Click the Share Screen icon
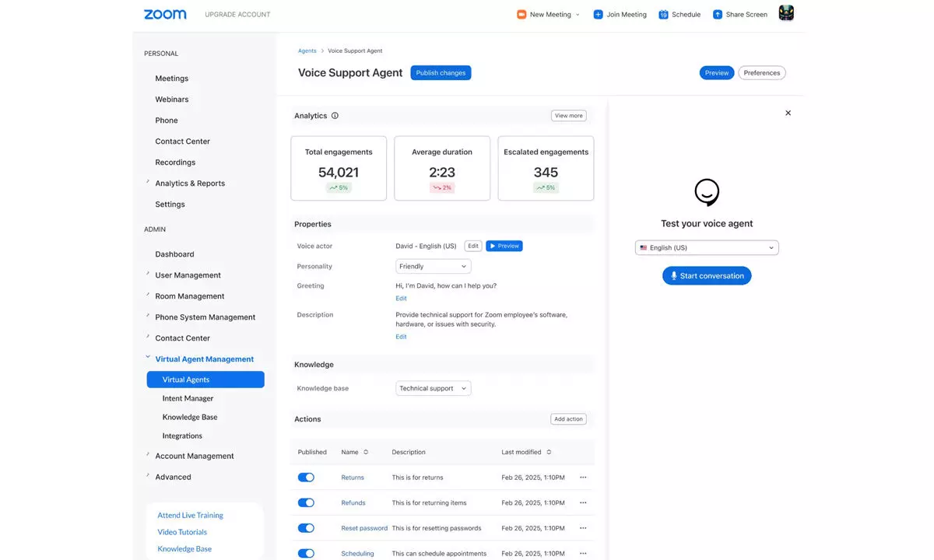This screenshot has width=934, height=560. pyautogui.click(x=718, y=15)
